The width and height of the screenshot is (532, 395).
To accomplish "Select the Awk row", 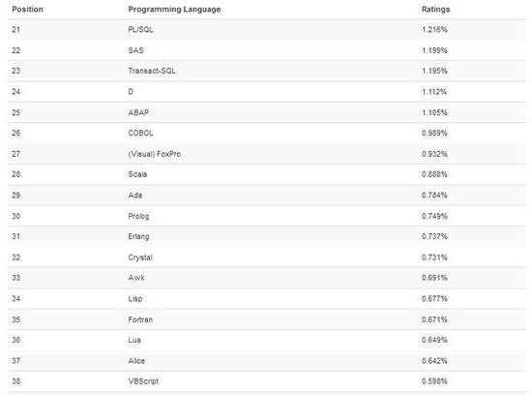I will pyautogui.click(x=267, y=278).
